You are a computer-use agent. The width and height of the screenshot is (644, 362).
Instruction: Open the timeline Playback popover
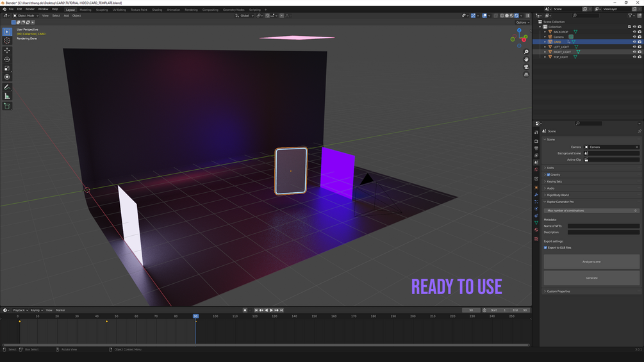pyautogui.click(x=20, y=310)
